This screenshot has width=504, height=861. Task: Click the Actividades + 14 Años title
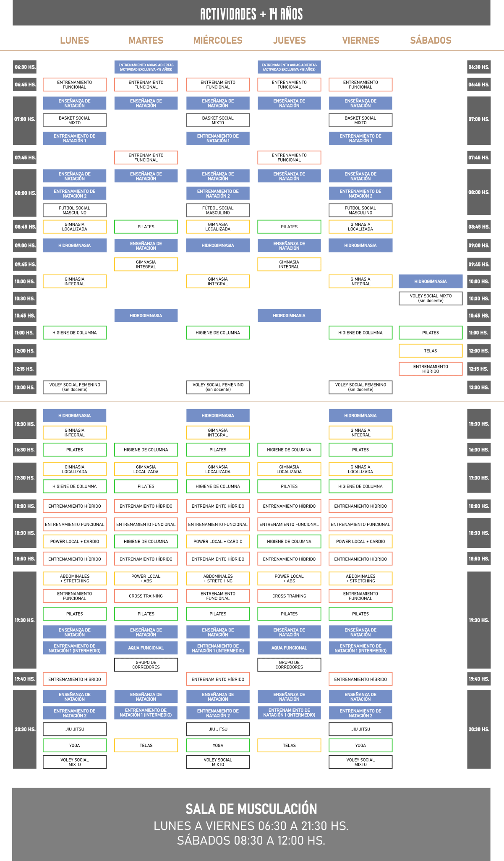point(251,14)
